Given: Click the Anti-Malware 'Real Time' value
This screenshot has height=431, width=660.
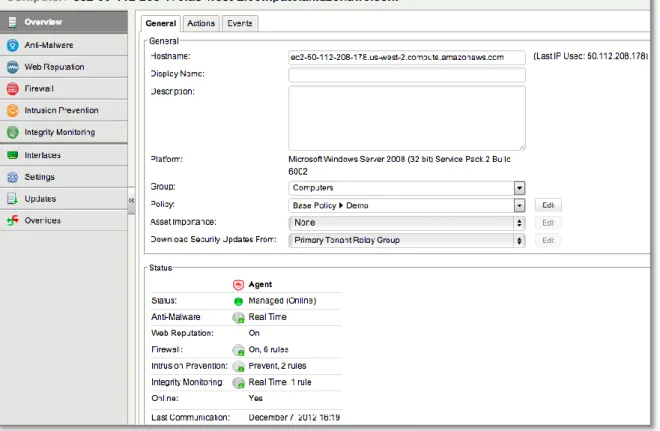Looking at the screenshot, I should pos(267,317).
